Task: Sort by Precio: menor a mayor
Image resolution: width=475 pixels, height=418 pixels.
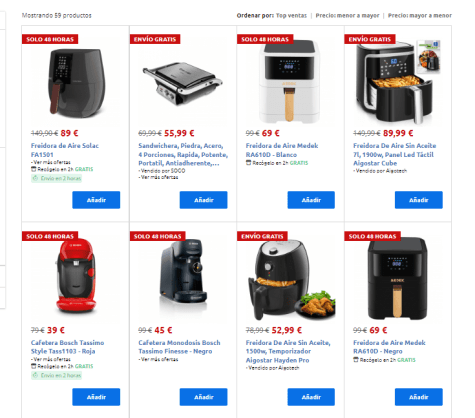Action: [347, 15]
